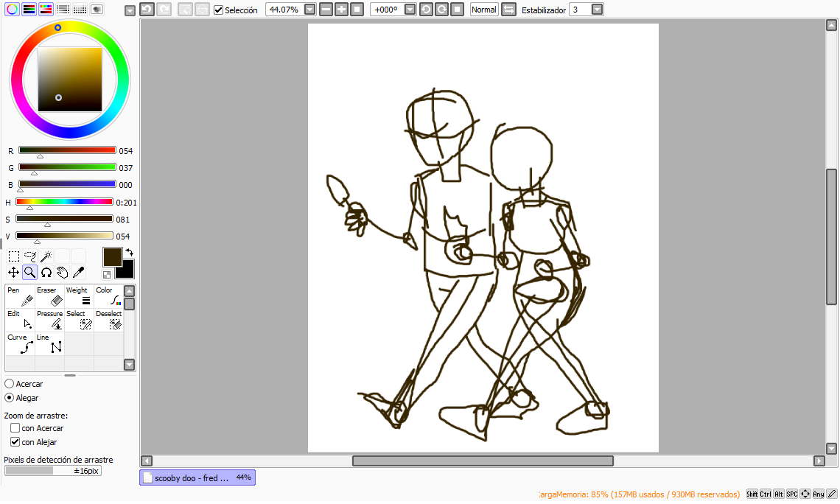Screen dimensions: 840x504
Task: Reset canvas rotation with the square button
Action: click(x=457, y=9)
